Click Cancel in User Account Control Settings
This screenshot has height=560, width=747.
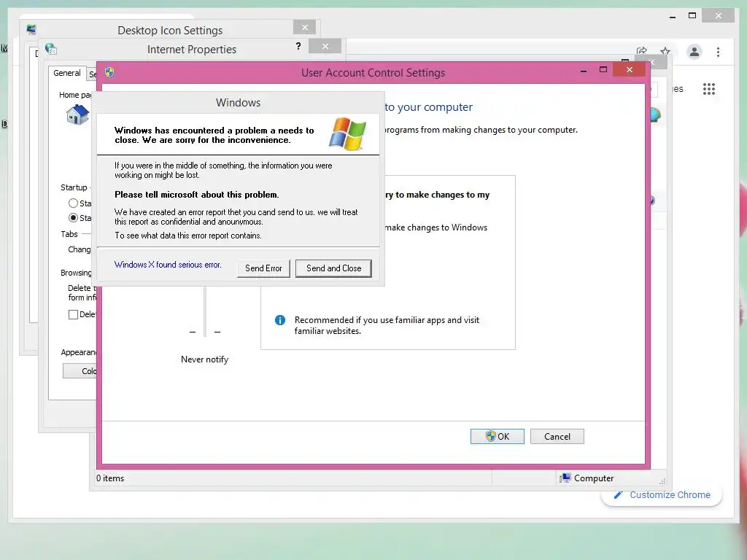[x=557, y=436]
